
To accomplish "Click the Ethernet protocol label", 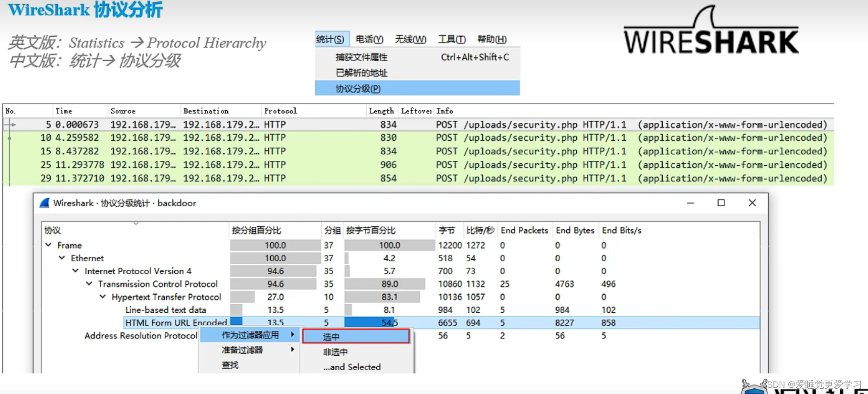I will point(87,258).
